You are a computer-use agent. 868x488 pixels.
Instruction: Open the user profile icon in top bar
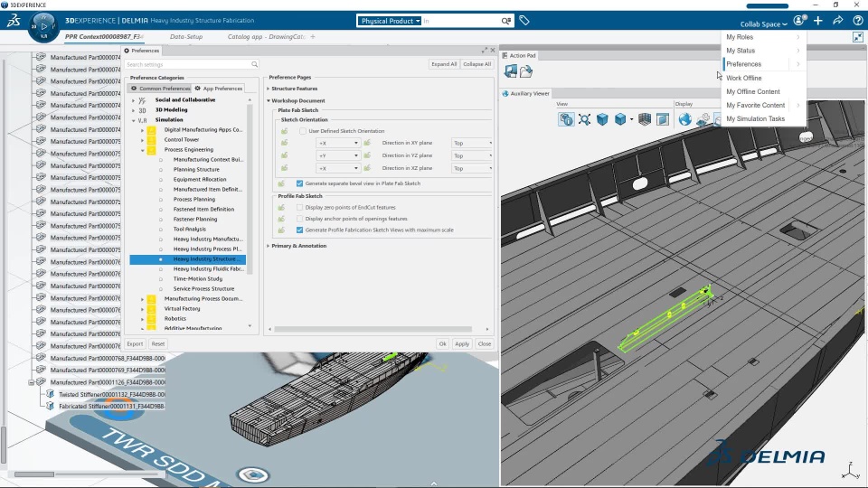click(798, 21)
